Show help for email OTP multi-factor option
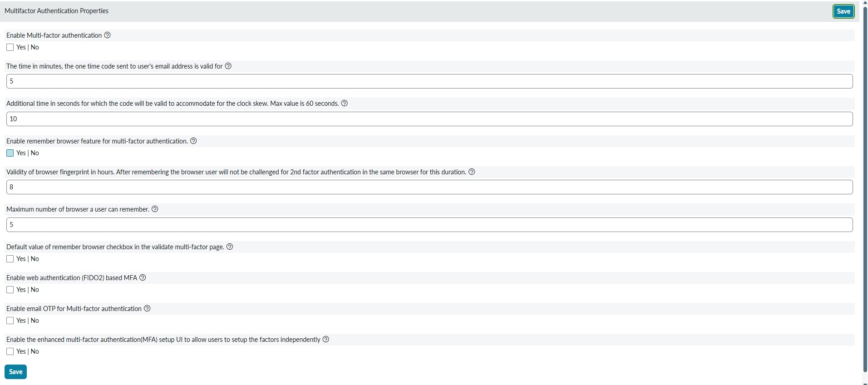This screenshot has height=385, width=868. click(x=147, y=308)
